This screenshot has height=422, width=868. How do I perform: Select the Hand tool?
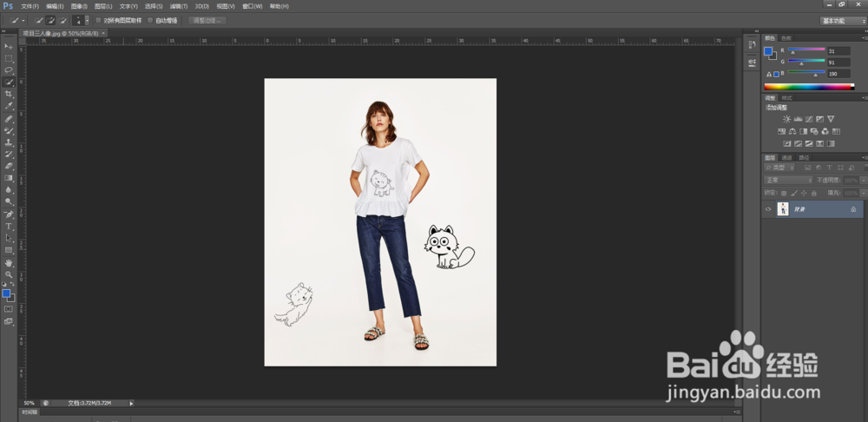coord(9,263)
